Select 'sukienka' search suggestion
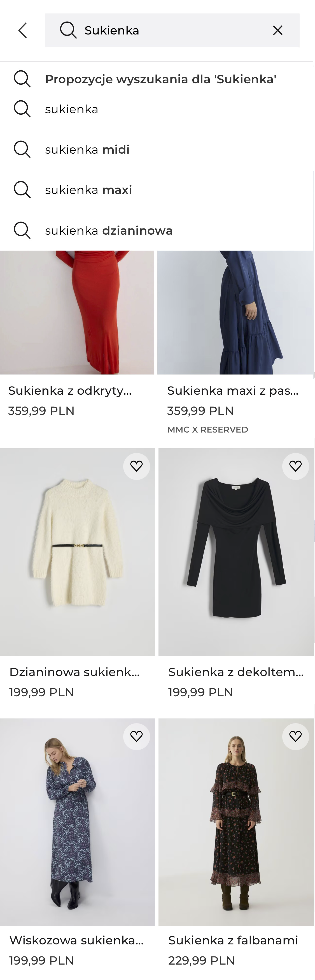315x980 pixels. click(71, 109)
